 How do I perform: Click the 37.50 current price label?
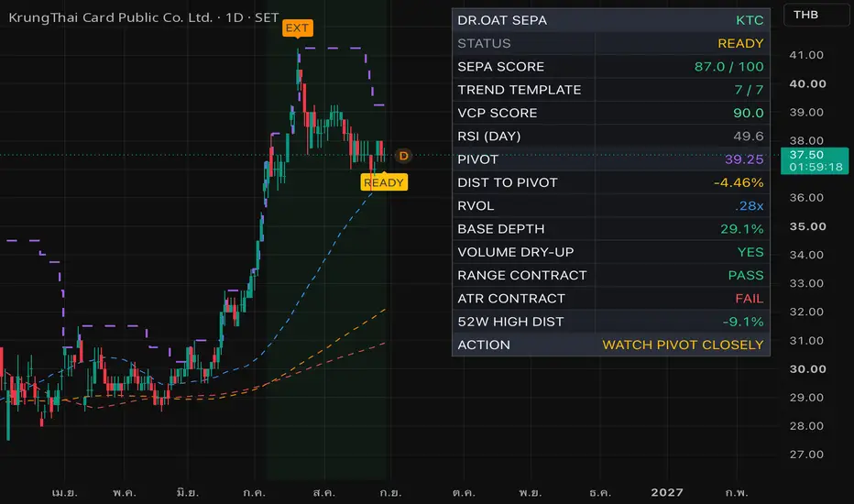[815, 160]
